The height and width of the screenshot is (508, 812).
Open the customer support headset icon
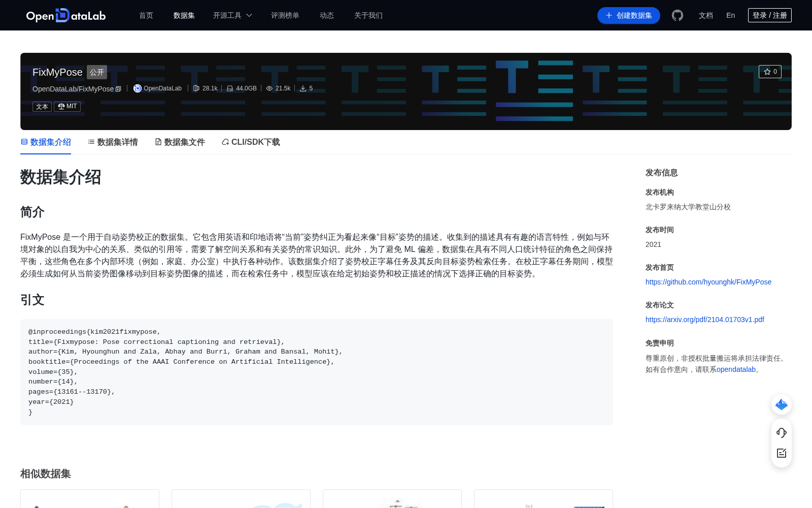point(782,432)
